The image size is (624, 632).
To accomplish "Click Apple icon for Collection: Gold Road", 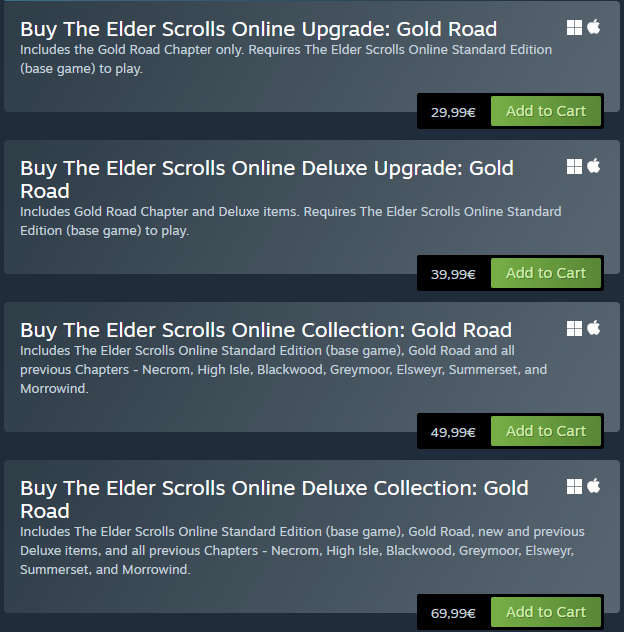I will (594, 328).
